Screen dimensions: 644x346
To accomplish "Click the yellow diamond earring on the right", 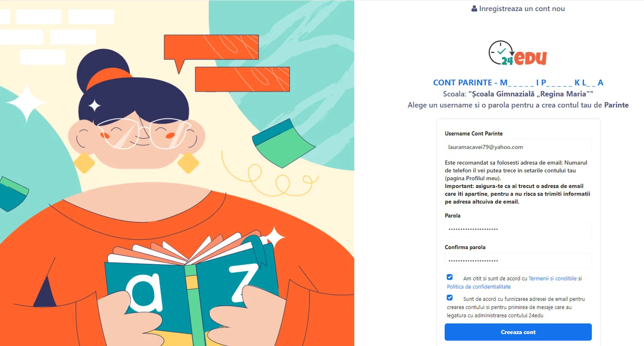I will click(x=188, y=162).
